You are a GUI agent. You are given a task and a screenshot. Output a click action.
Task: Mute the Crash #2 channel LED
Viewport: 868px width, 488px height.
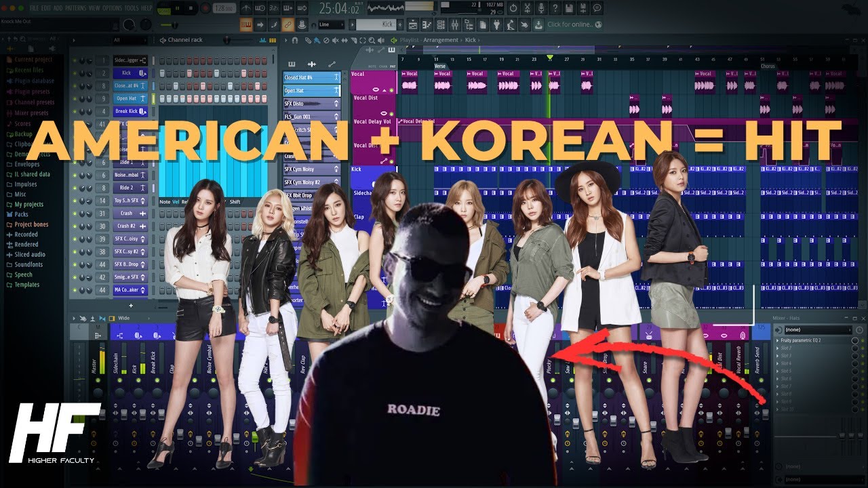pos(74,226)
